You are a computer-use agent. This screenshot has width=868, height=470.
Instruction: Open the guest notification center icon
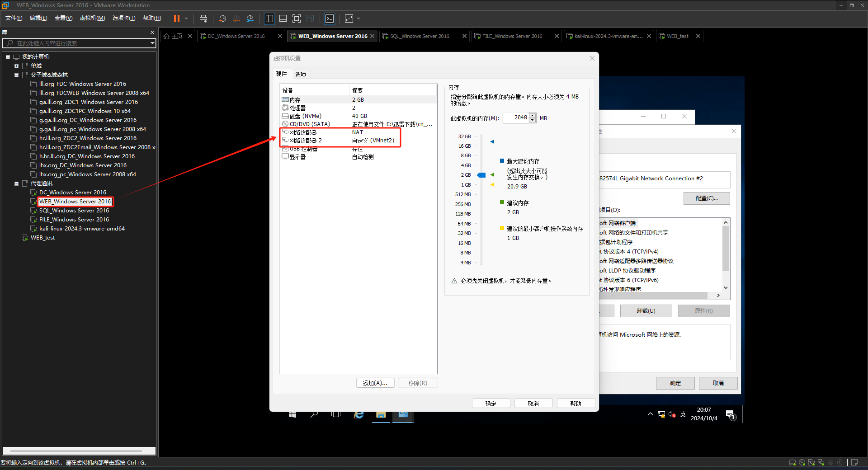730,414
